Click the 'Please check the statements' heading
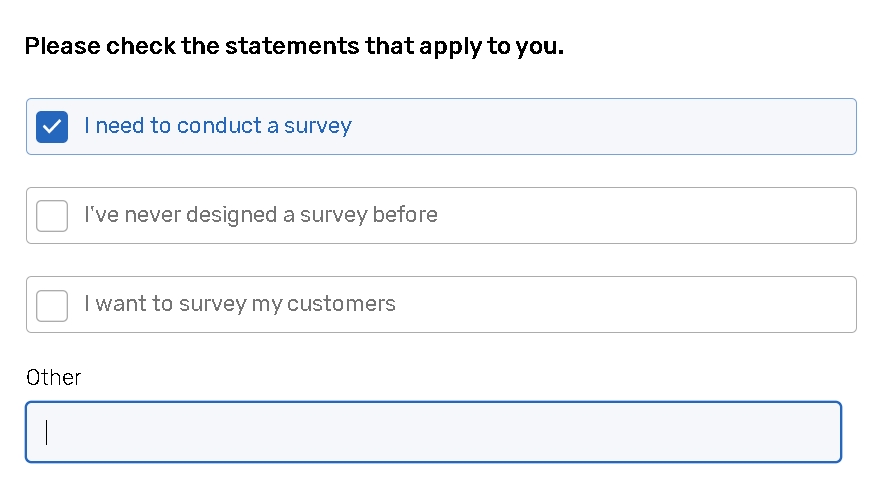Screen dimensions: 871x488 (294, 46)
